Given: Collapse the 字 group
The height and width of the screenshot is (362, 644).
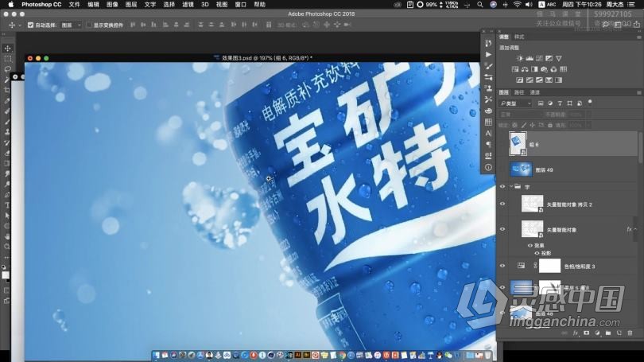Looking at the screenshot, I should [x=511, y=186].
